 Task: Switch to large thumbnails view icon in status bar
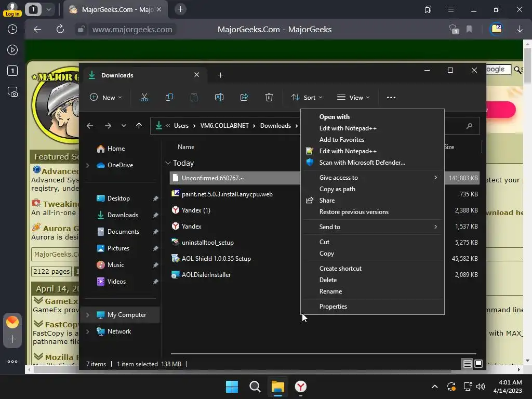(478, 364)
